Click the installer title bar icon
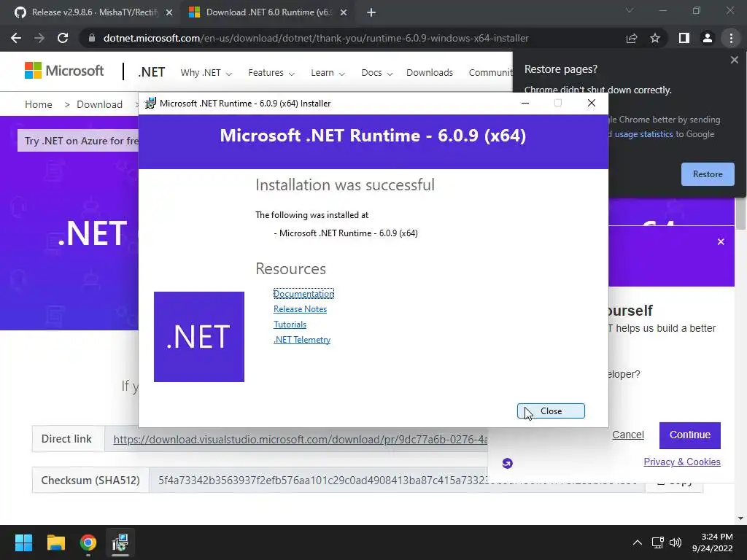This screenshot has width=747, height=560. coord(150,104)
